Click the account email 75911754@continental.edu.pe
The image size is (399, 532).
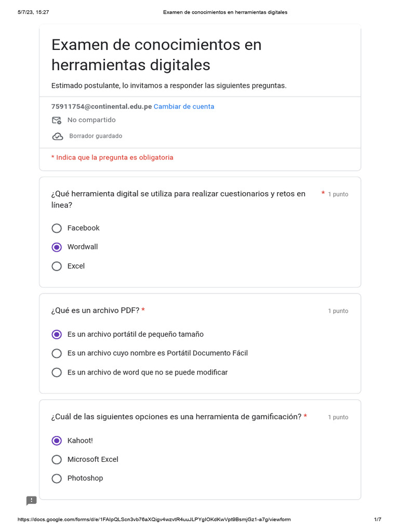(101, 107)
